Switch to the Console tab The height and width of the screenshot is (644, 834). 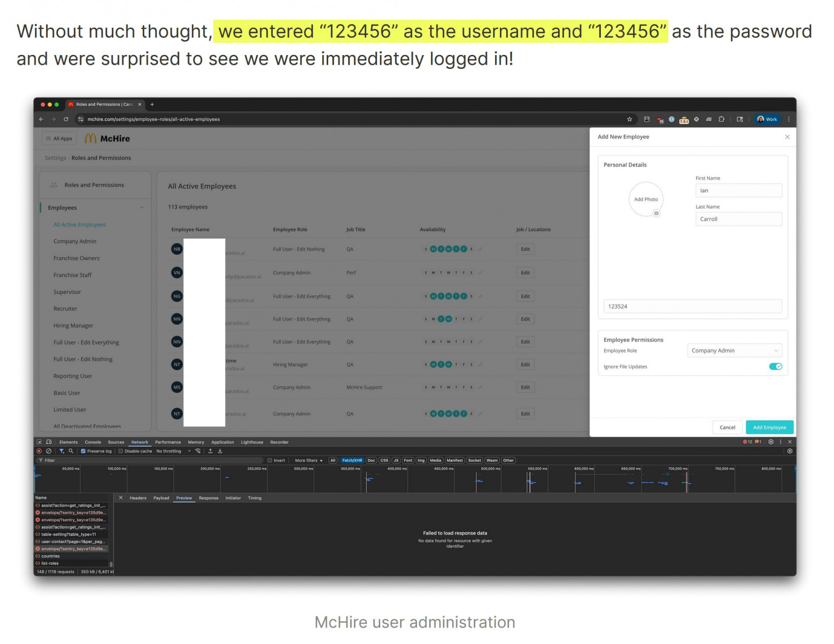(x=93, y=442)
